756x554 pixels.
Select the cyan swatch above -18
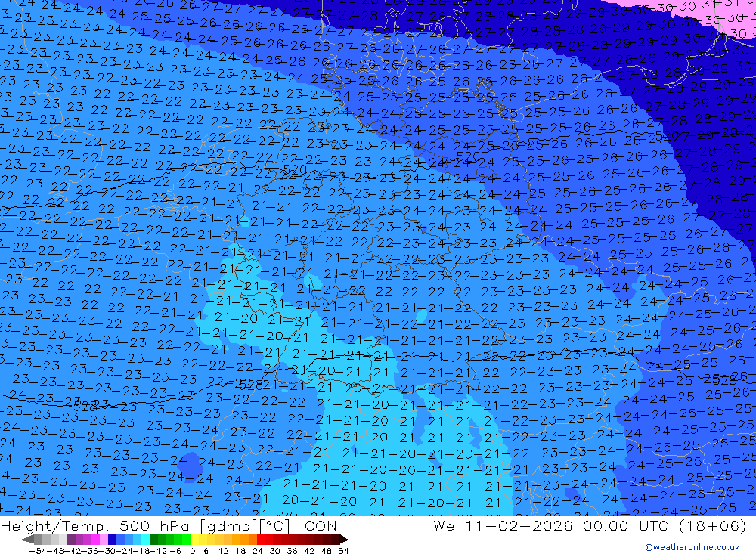[x=146, y=540]
